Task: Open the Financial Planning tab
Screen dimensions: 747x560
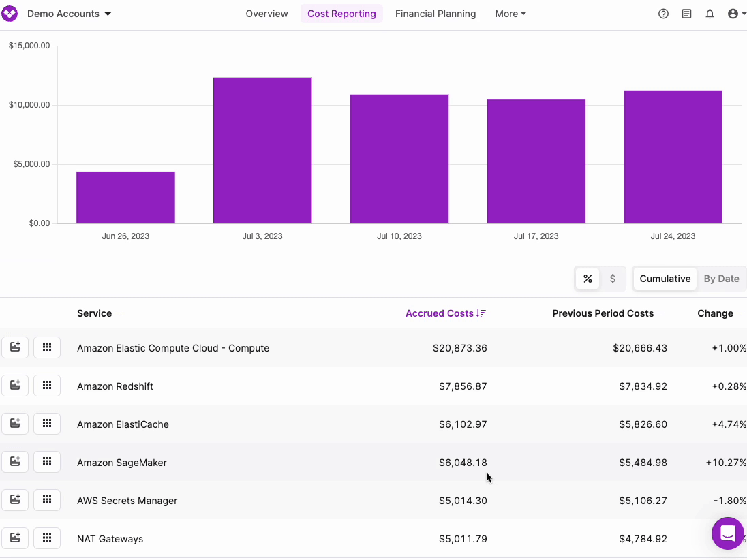Action: pos(436,14)
